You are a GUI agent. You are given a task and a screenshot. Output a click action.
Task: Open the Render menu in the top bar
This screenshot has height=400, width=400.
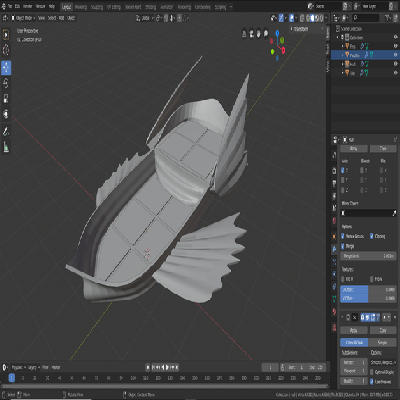tap(28, 6)
